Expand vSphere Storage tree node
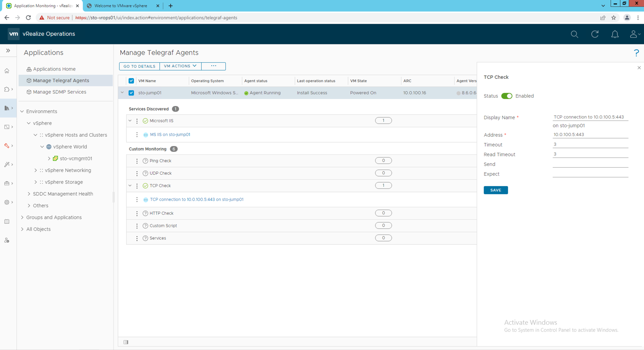 (36, 182)
